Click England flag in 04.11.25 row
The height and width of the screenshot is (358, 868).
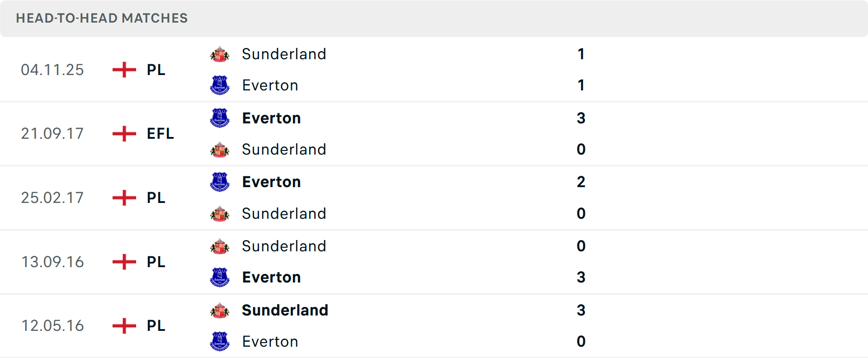pyautogui.click(x=124, y=70)
